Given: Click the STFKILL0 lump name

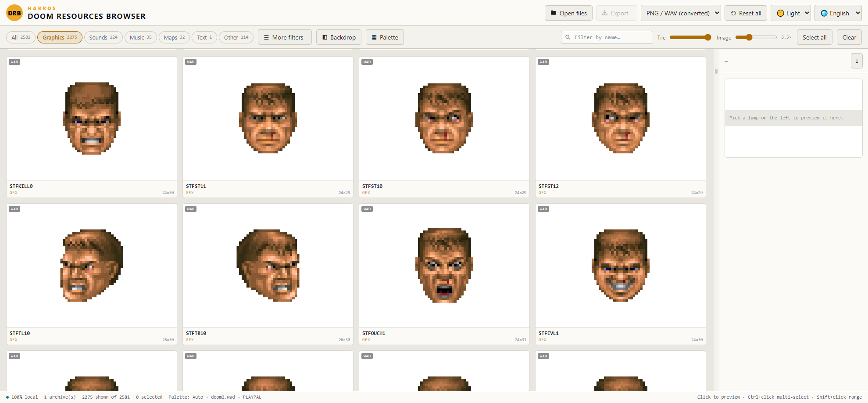Looking at the screenshot, I should [21, 186].
